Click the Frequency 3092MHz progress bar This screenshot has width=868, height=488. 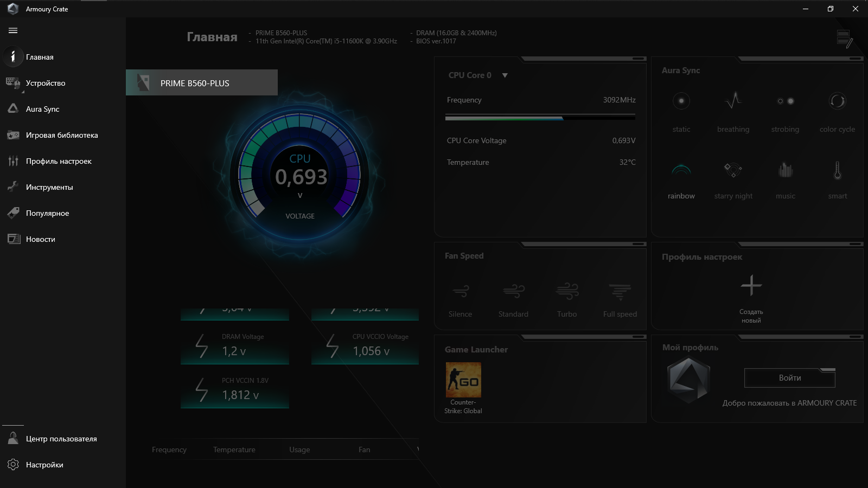point(540,117)
